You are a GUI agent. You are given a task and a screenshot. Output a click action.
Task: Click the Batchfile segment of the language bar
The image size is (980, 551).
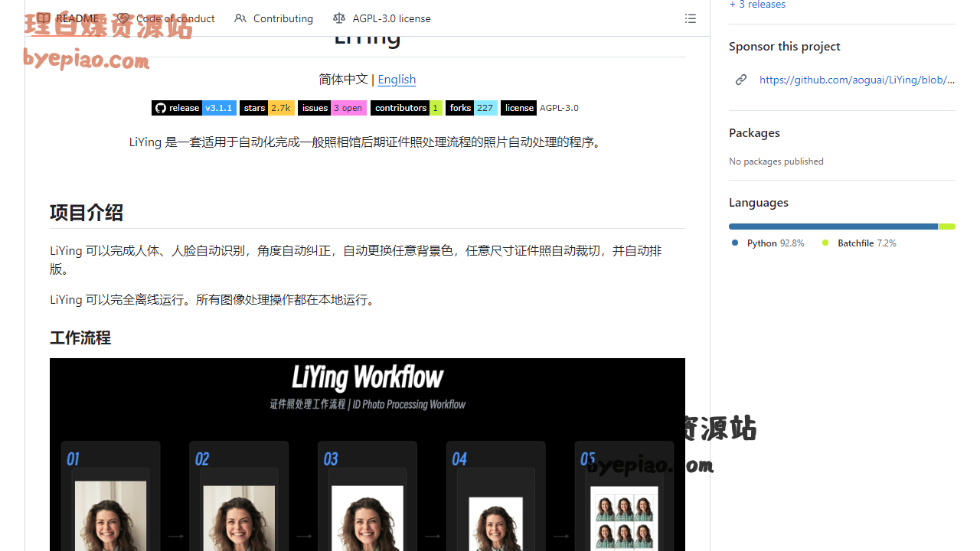click(x=947, y=227)
